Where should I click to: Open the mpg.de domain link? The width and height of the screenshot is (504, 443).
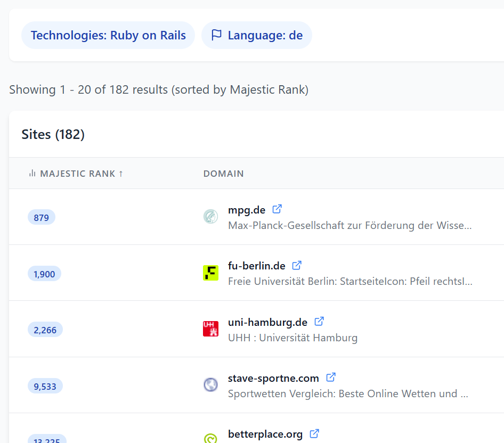point(246,210)
